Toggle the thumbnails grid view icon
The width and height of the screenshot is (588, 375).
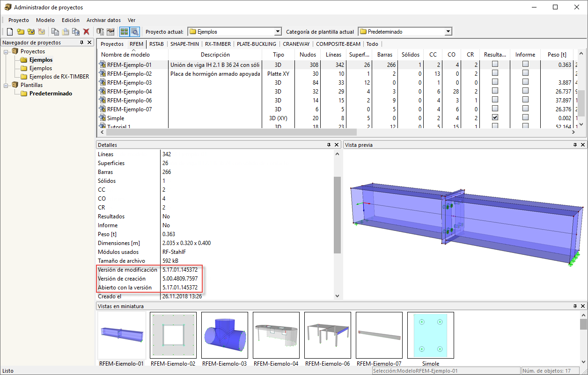(x=124, y=32)
